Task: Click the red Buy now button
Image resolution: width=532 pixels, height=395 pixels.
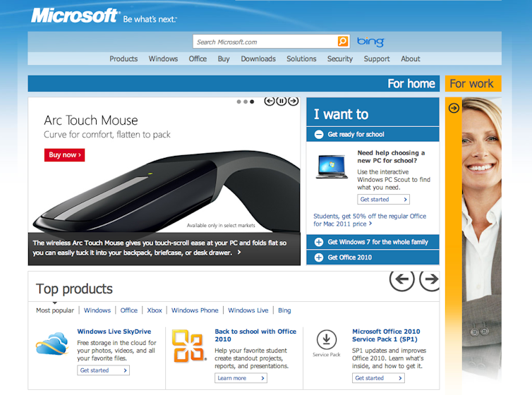Action: click(64, 155)
